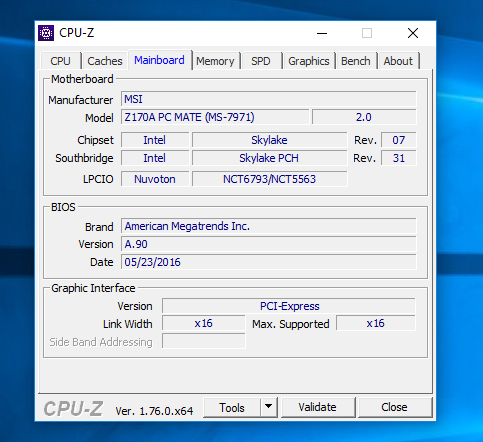Click the southbridge revision value 31
483x442 pixels.
click(399, 158)
